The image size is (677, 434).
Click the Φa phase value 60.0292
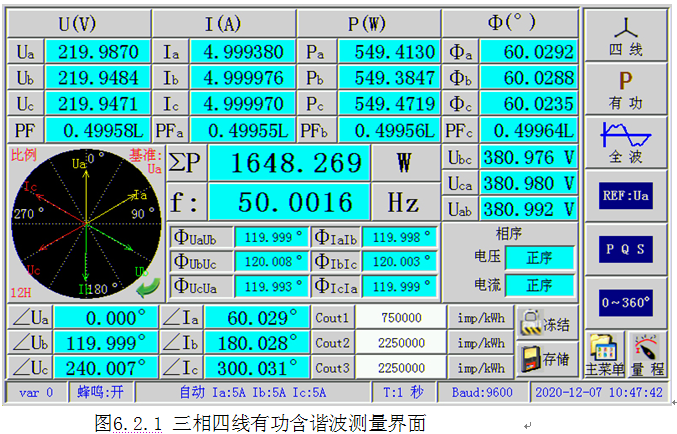(x=529, y=52)
